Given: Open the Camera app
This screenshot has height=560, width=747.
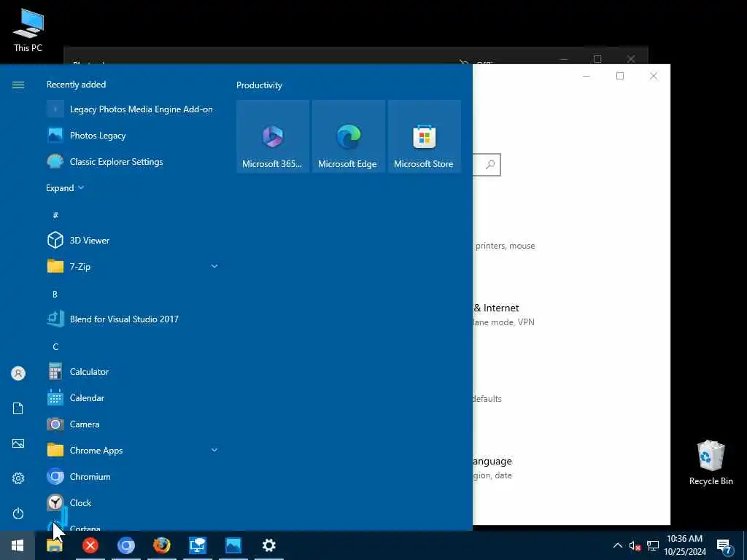Looking at the screenshot, I should click(133, 424).
